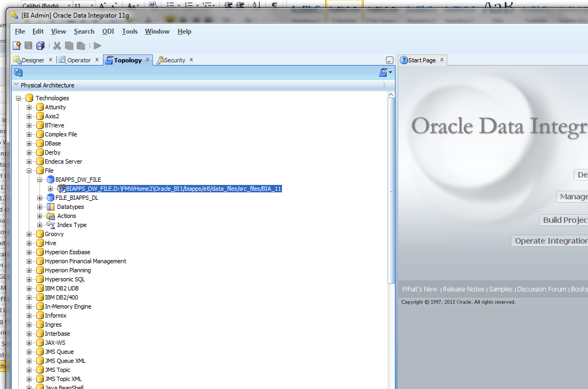Click the physical schema icon under BIAPPS_DW_FILE
The width and height of the screenshot is (588, 389).
61,189
